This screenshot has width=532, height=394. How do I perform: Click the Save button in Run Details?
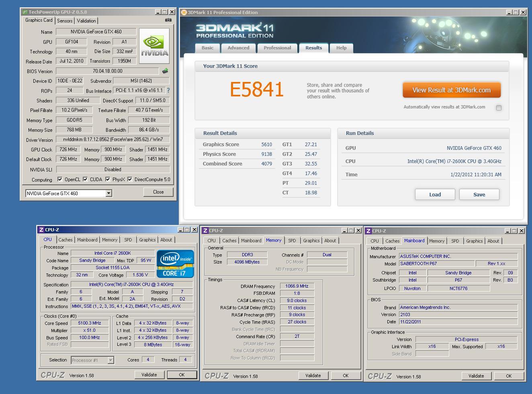479,194
